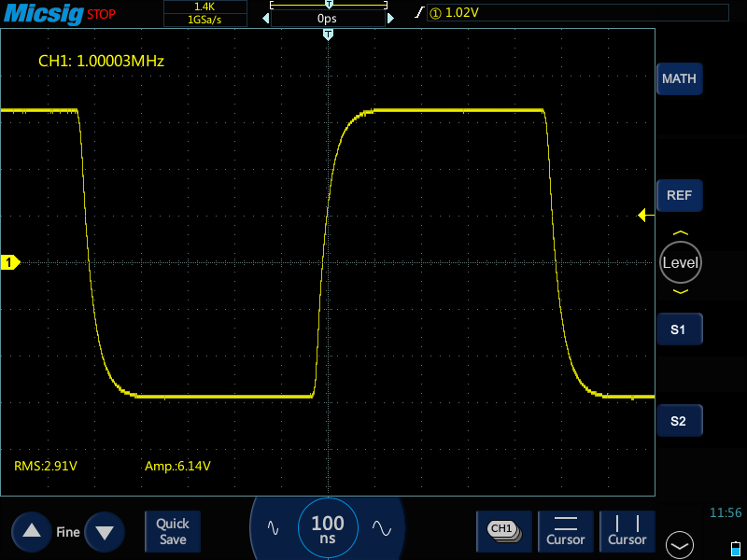Enable the vertical lines Cursor
The height and width of the screenshot is (560, 747).
coord(627,531)
